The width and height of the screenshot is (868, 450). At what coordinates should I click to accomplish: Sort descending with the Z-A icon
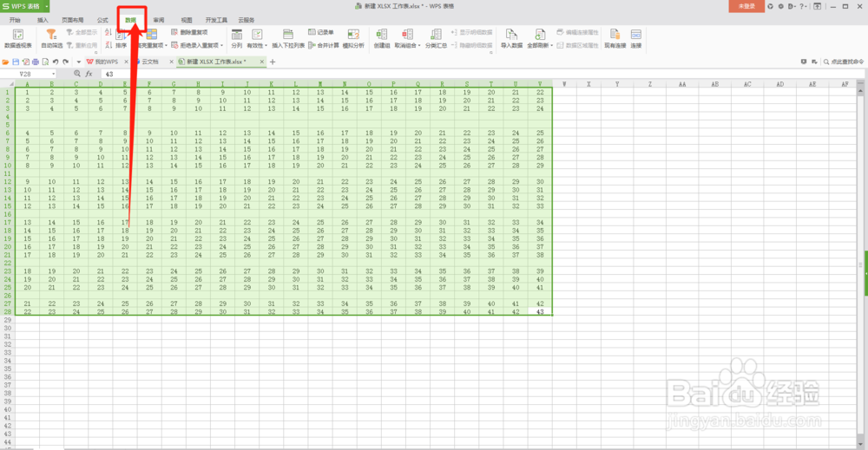tap(108, 45)
